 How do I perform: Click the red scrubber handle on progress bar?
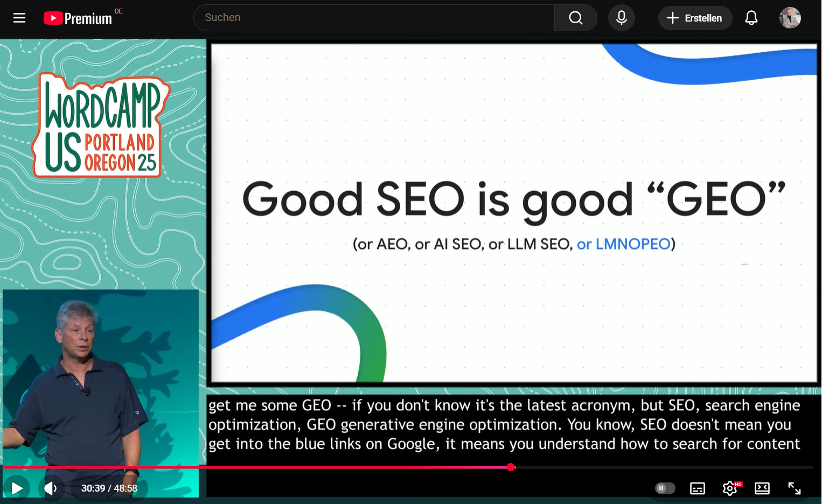511,467
